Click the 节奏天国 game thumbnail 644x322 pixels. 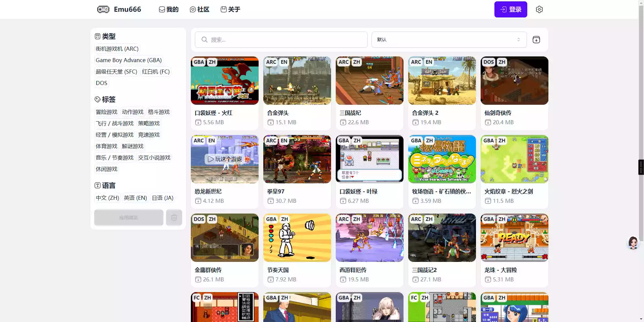point(297,238)
